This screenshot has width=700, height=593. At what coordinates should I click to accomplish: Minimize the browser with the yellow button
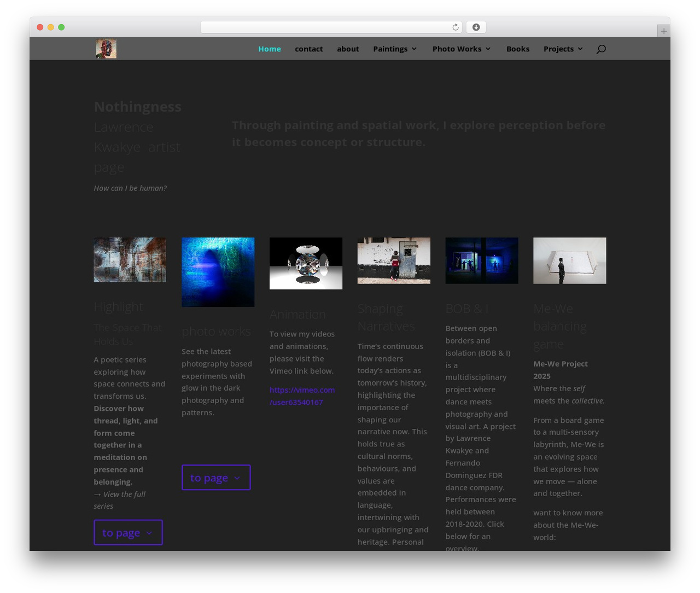(51, 27)
